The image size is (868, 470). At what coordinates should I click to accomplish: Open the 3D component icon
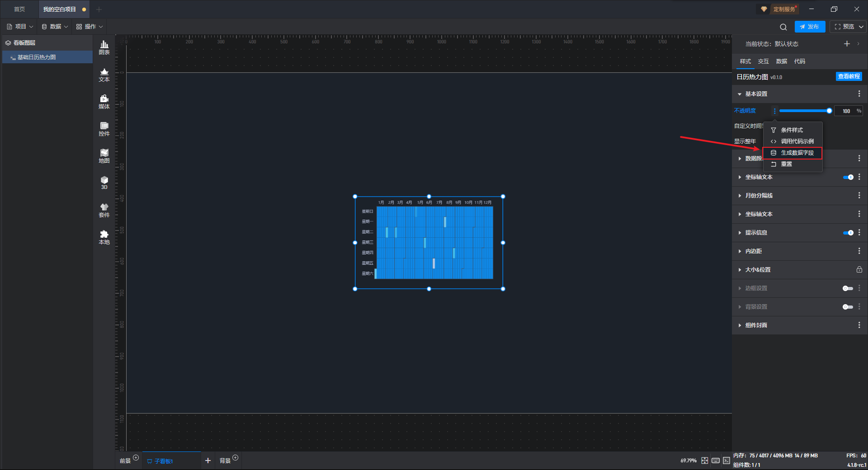pos(104,183)
